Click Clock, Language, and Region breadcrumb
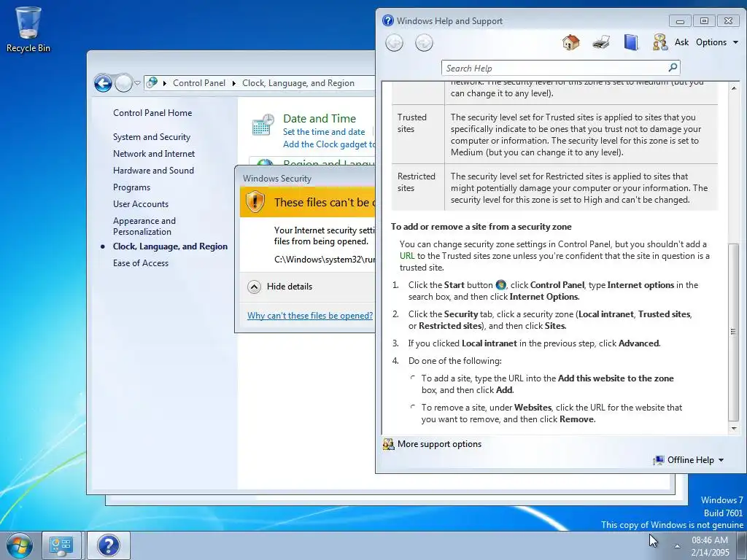The height and width of the screenshot is (560, 747). pos(298,83)
